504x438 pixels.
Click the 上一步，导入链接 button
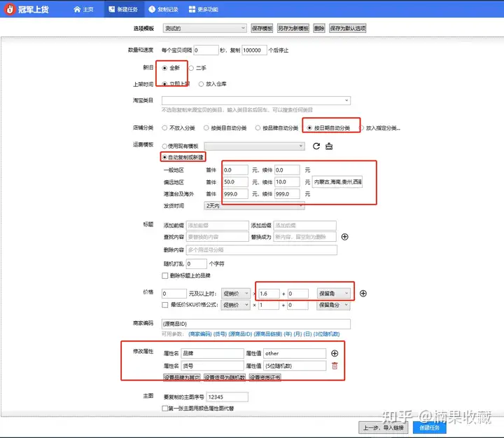pyautogui.click(x=383, y=427)
